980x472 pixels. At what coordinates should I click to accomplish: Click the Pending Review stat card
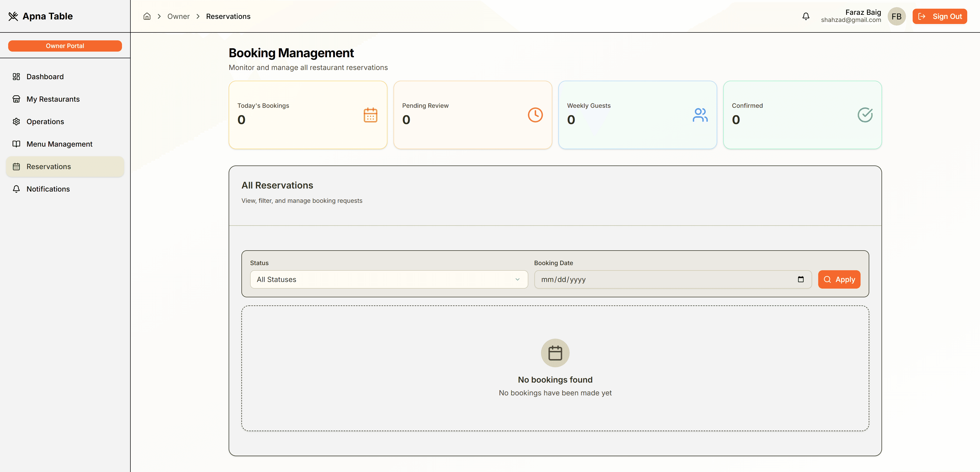coord(472,115)
